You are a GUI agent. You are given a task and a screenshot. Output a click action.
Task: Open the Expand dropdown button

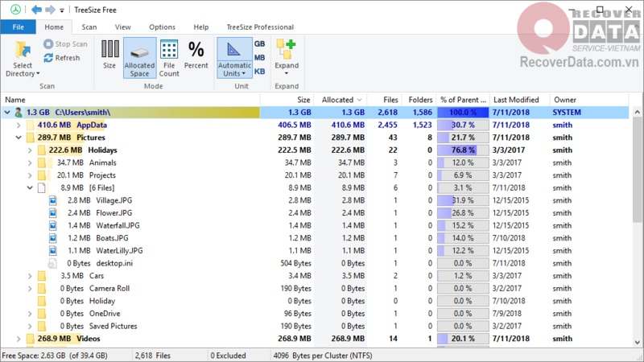click(287, 58)
